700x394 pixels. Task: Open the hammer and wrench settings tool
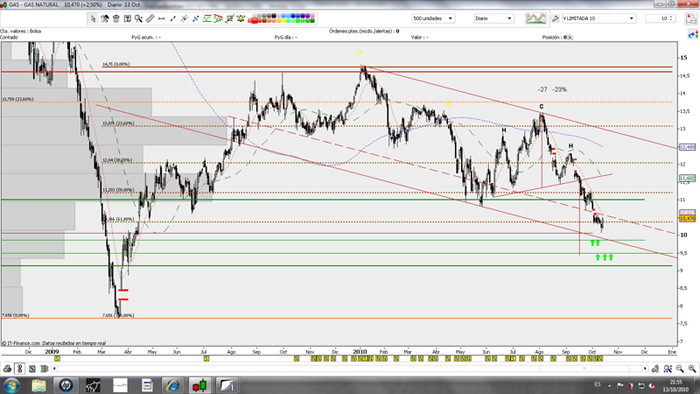(104, 19)
